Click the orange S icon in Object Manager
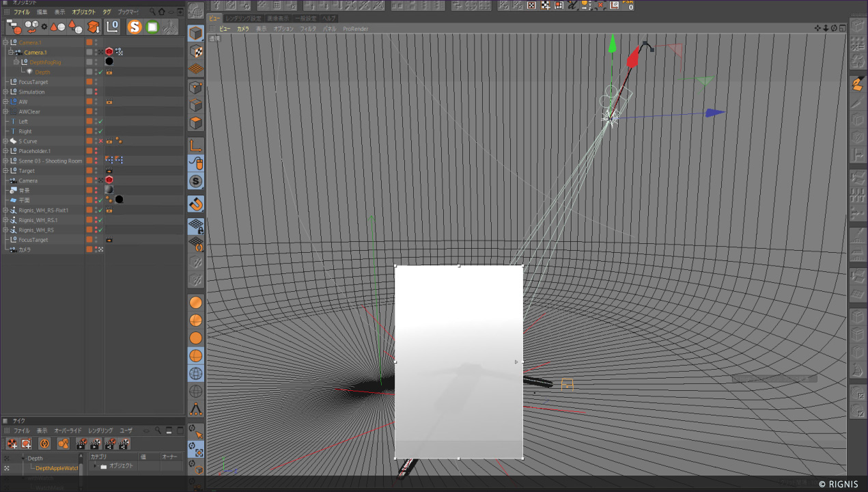Viewport: 868px width, 492px height. (x=135, y=27)
